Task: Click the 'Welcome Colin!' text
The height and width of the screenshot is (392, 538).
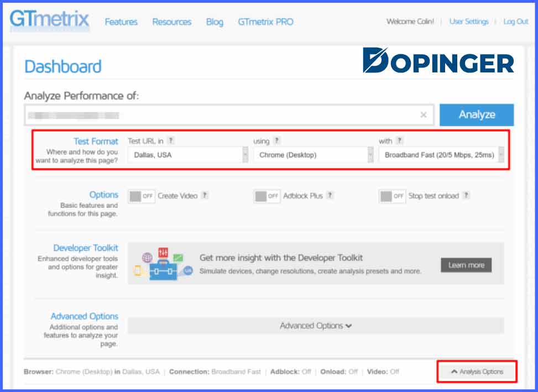Action: [x=410, y=22]
